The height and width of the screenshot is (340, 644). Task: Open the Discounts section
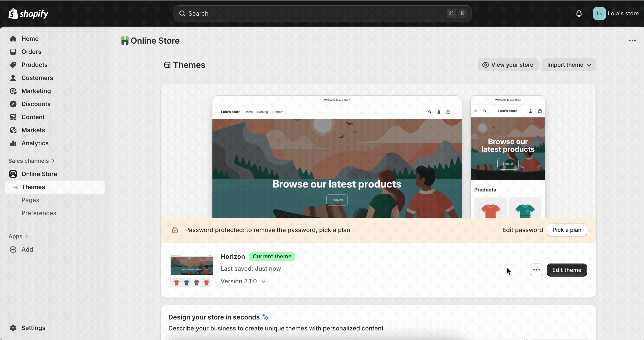[36, 104]
